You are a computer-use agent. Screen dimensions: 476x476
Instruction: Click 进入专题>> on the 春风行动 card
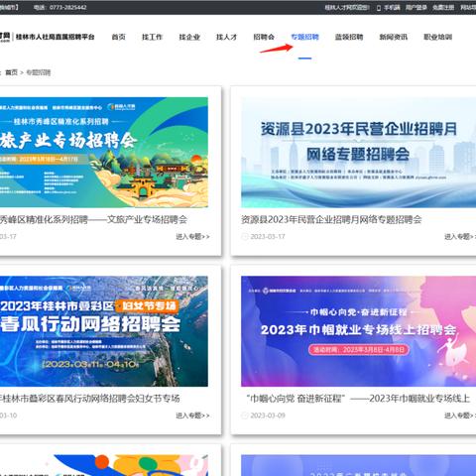pos(192,416)
